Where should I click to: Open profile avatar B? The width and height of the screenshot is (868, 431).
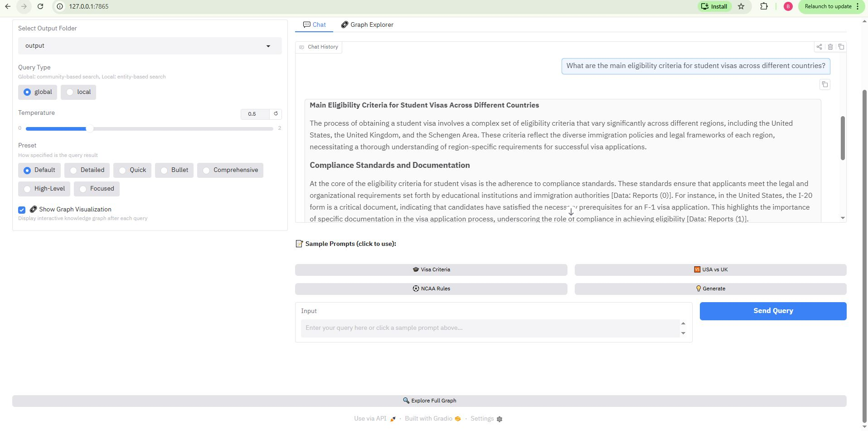coord(788,6)
